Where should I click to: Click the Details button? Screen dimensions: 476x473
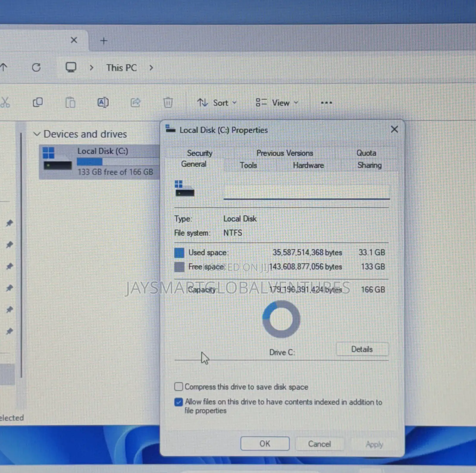pos(362,349)
